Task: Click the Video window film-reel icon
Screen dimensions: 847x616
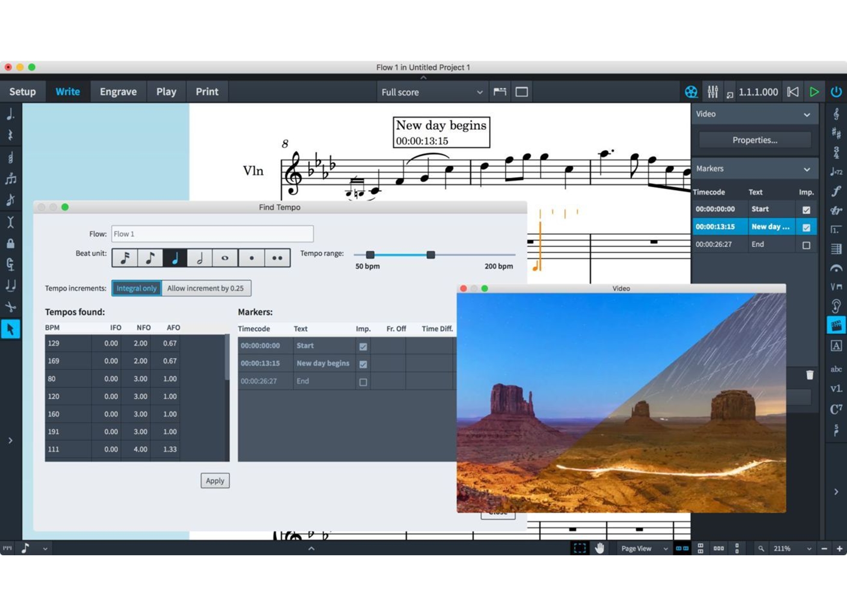Action: (x=691, y=92)
